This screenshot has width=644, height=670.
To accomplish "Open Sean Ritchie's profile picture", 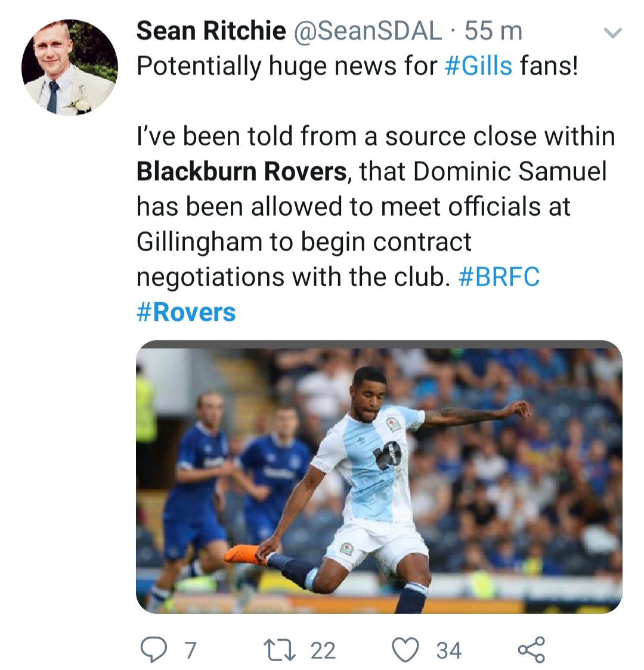I will (x=70, y=67).
